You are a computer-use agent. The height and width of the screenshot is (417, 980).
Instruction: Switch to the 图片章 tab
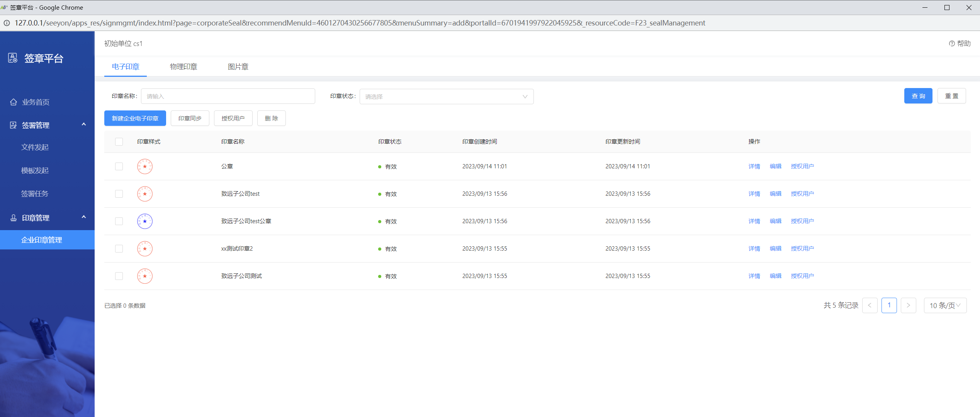pos(238,67)
